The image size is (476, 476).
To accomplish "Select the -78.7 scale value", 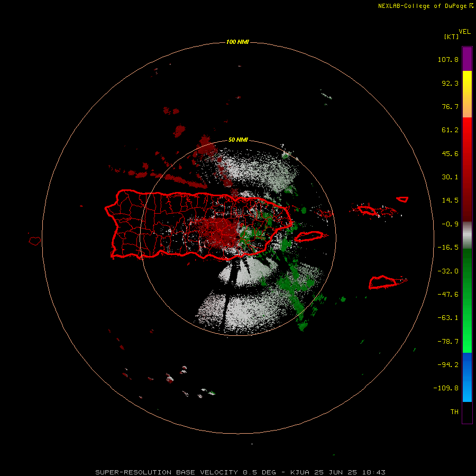I will [448, 342].
